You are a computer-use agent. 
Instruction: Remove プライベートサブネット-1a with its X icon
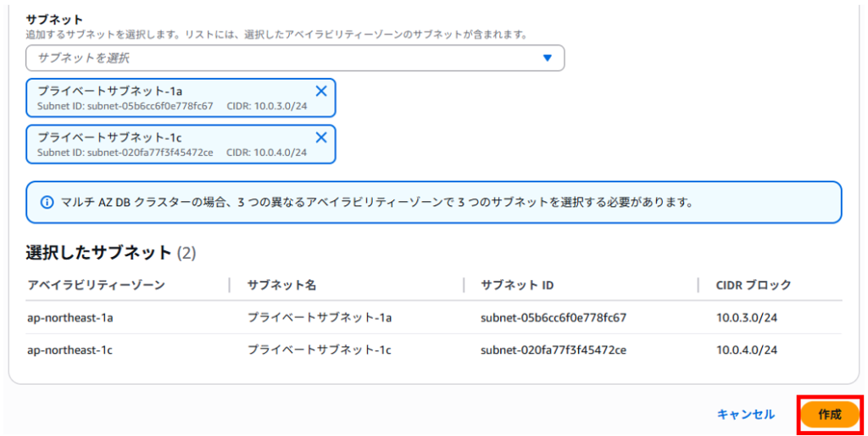click(x=321, y=92)
